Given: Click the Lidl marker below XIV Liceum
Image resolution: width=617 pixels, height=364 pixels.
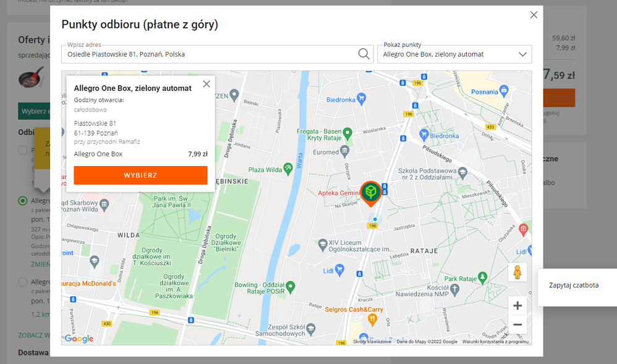Looking at the screenshot, I should 339,270.
